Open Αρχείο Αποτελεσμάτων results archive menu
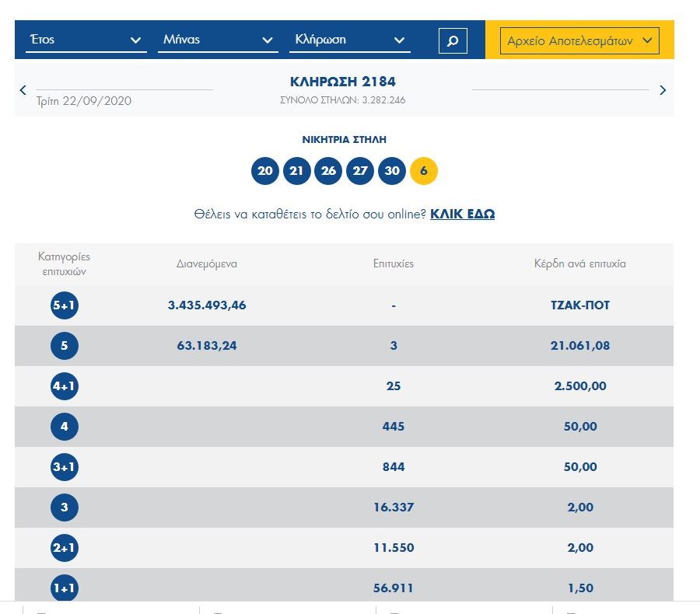The height and width of the screenshot is (614, 700). 579,40
